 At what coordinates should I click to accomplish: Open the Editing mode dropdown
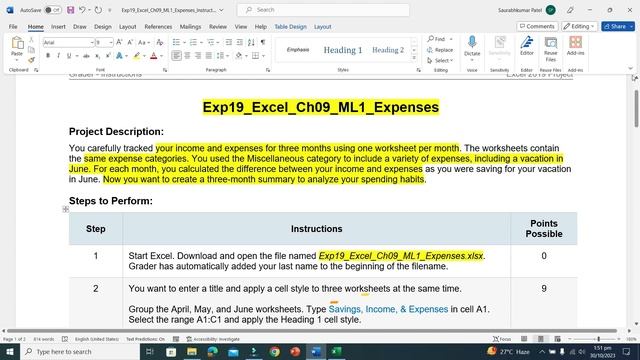pyautogui.click(x=579, y=26)
